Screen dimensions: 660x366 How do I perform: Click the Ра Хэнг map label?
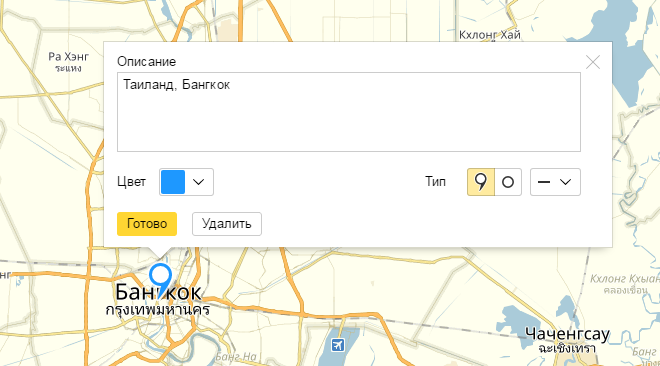click(68, 56)
